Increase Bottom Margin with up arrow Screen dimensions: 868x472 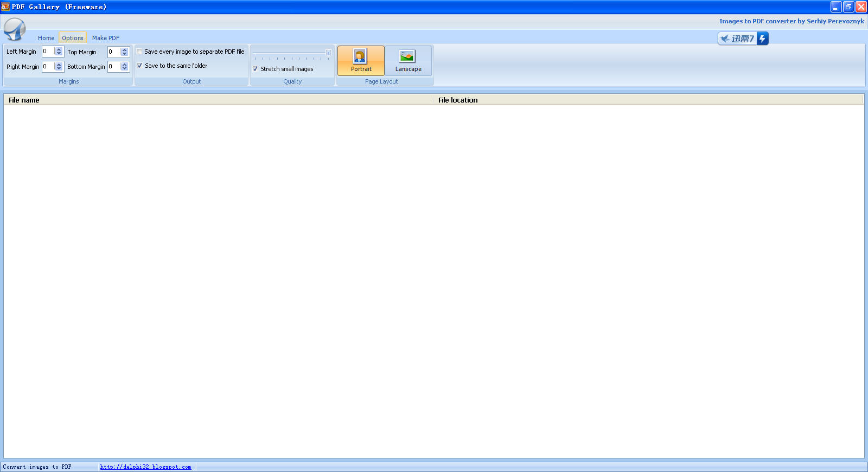pos(124,64)
